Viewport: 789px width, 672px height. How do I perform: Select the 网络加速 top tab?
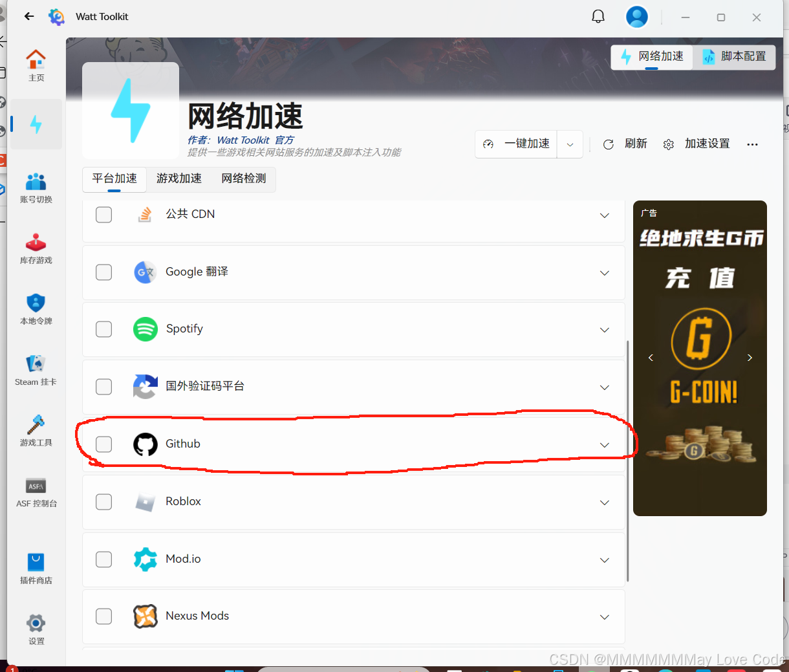(x=652, y=57)
